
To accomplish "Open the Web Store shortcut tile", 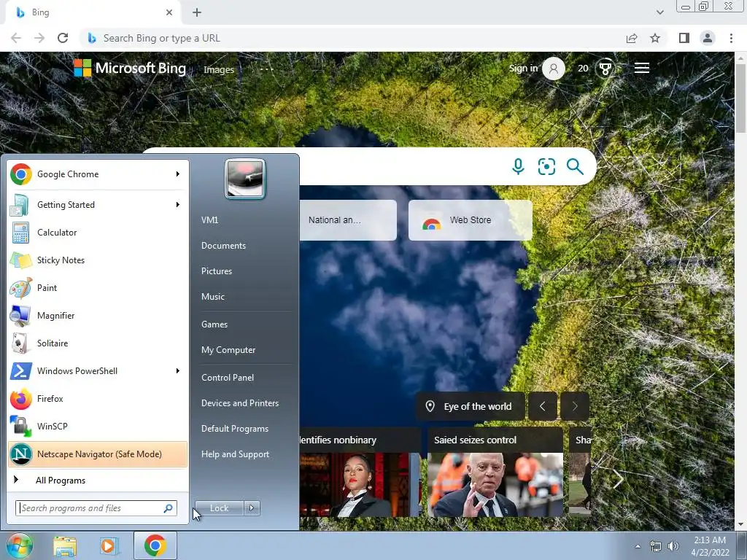I will coord(471,220).
